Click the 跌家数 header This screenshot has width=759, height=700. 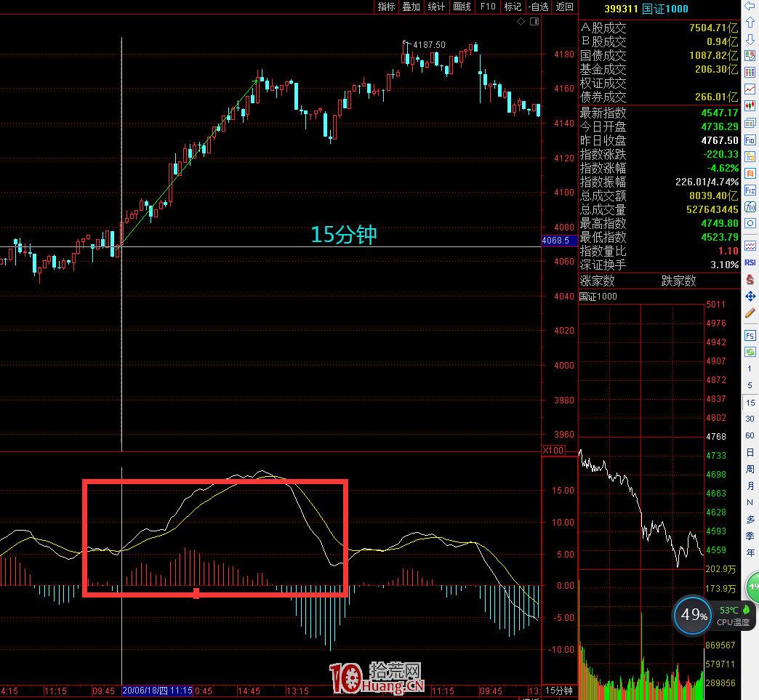(678, 281)
